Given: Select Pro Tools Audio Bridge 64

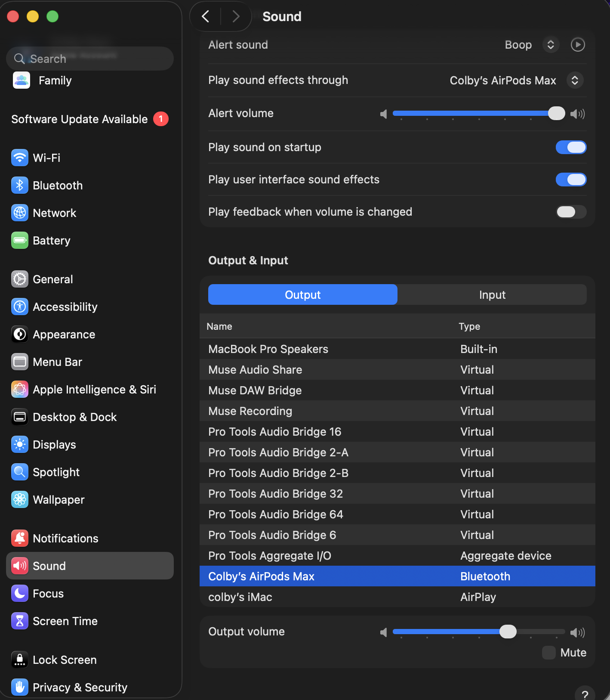Looking at the screenshot, I should click(x=397, y=514).
